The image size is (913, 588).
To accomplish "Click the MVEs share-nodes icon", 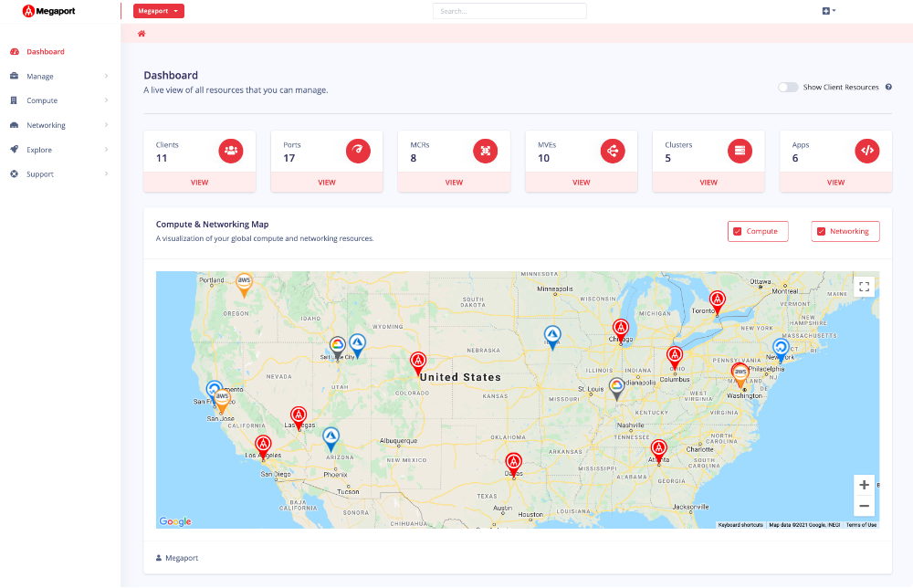I will (613, 151).
